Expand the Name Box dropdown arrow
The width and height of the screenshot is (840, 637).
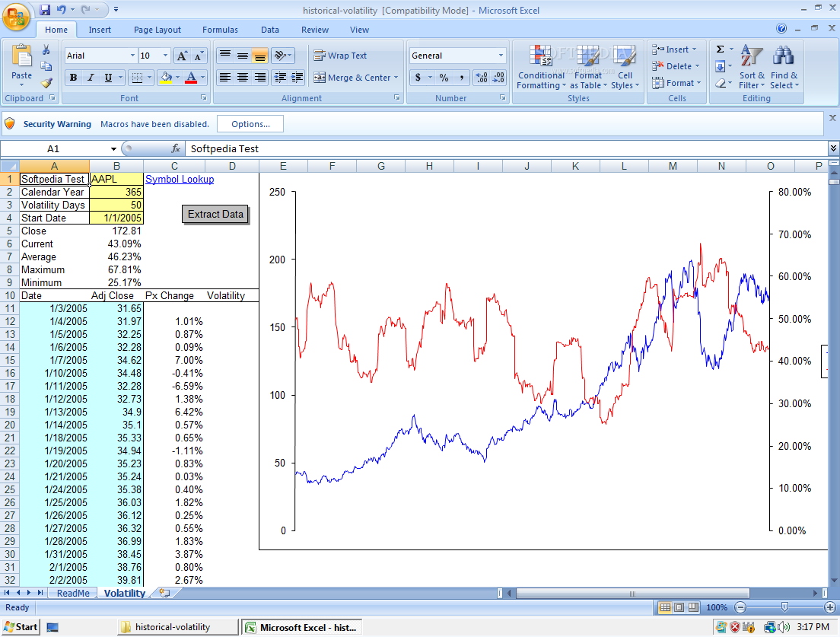point(113,149)
